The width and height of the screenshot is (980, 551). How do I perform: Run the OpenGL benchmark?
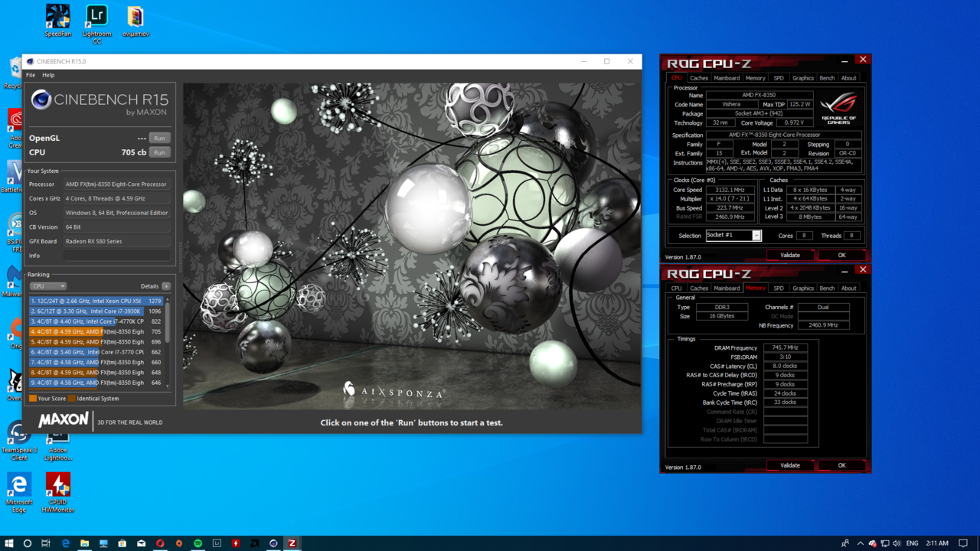pos(159,139)
